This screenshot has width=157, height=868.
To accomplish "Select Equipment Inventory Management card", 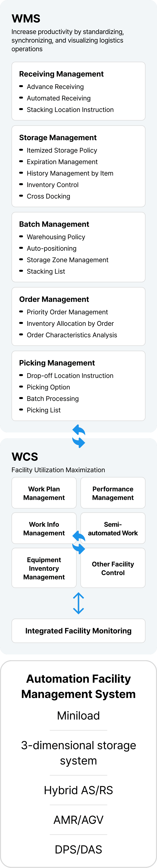I will tap(44, 568).
